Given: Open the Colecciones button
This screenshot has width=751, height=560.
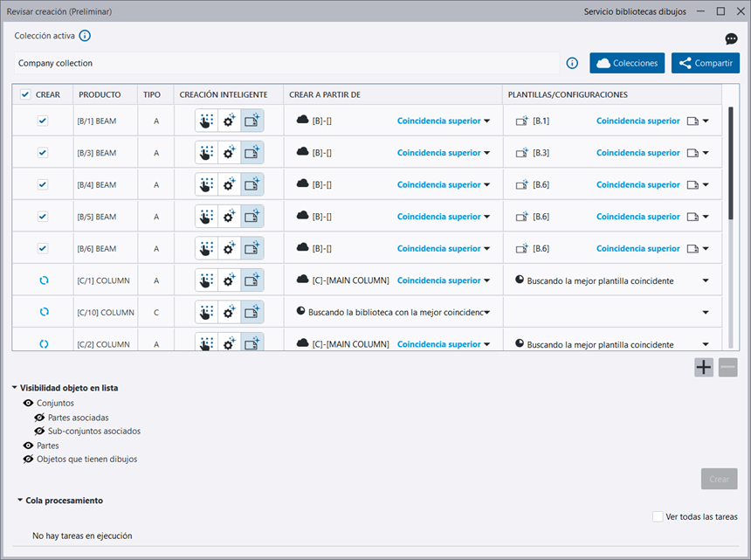Looking at the screenshot, I should [x=627, y=63].
